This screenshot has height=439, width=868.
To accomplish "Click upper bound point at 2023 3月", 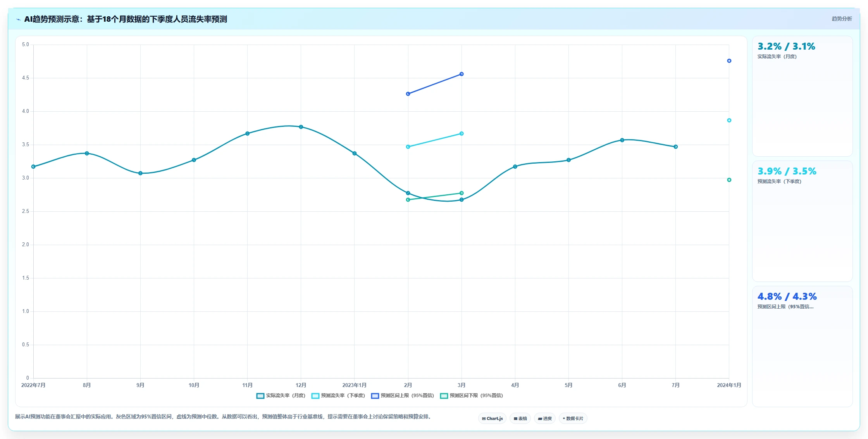I will (x=461, y=74).
